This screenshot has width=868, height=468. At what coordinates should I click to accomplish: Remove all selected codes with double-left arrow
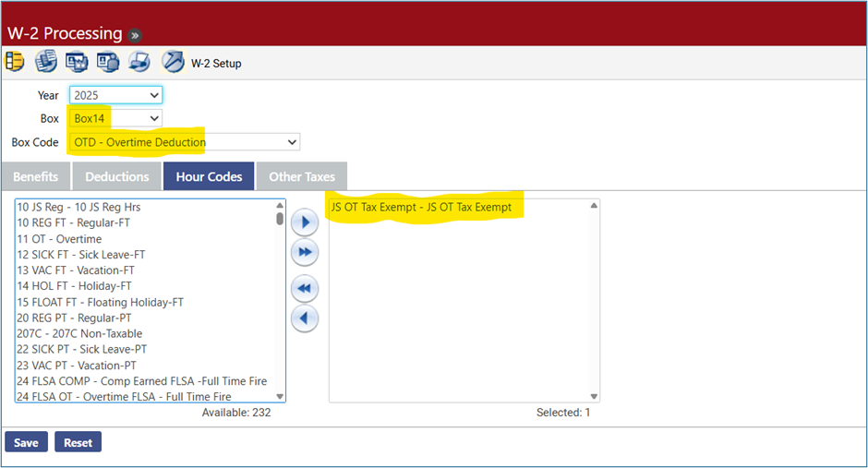click(305, 289)
